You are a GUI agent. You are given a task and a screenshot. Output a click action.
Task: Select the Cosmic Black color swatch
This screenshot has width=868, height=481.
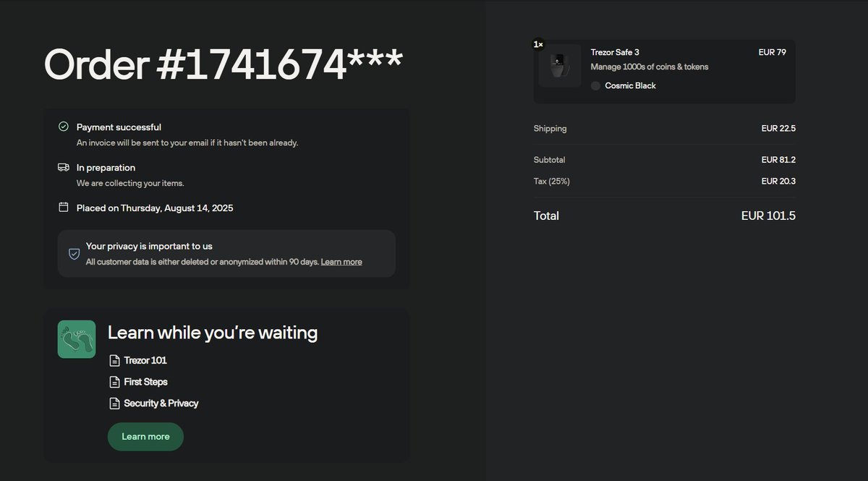(x=595, y=85)
